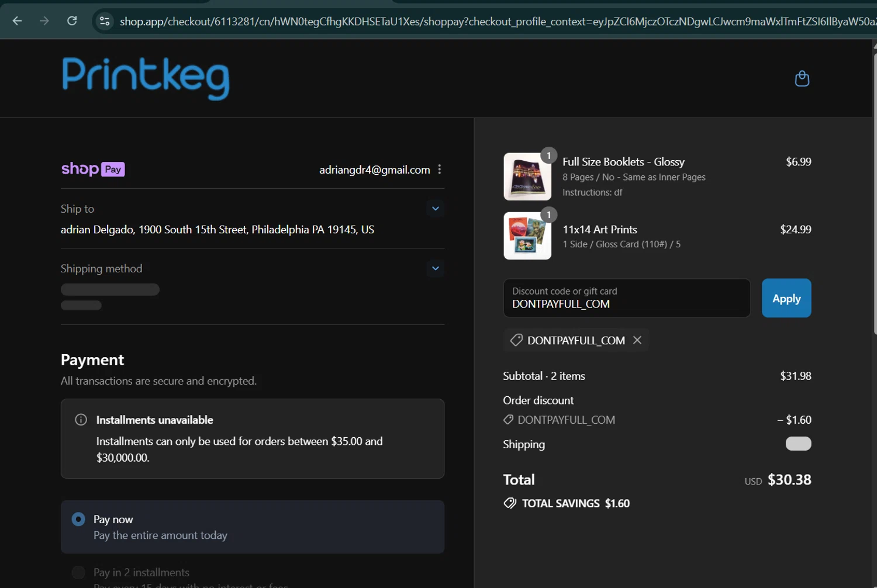Click the quantity badge on Art Prints thumbnail
This screenshot has height=588, width=877.
click(x=548, y=215)
